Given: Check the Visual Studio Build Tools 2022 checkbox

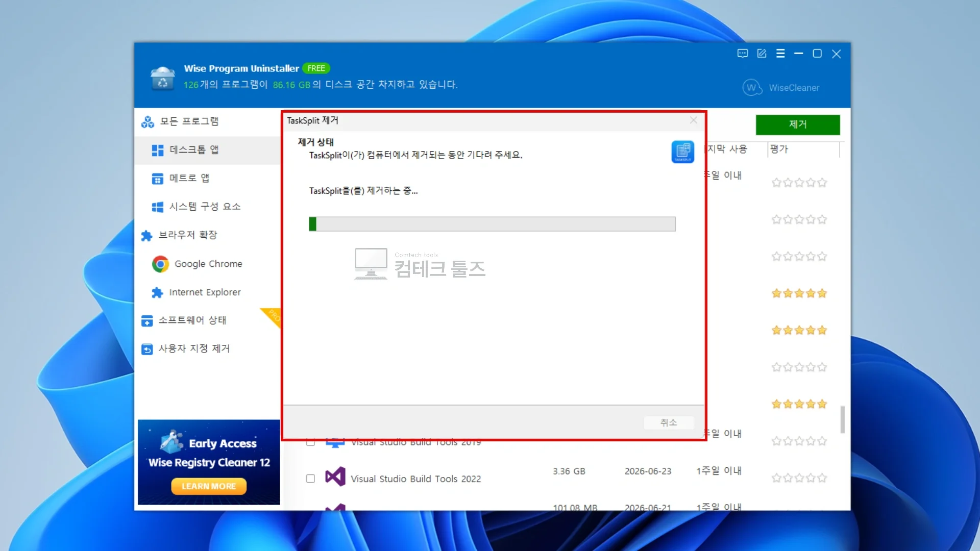Looking at the screenshot, I should [x=310, y=479].
